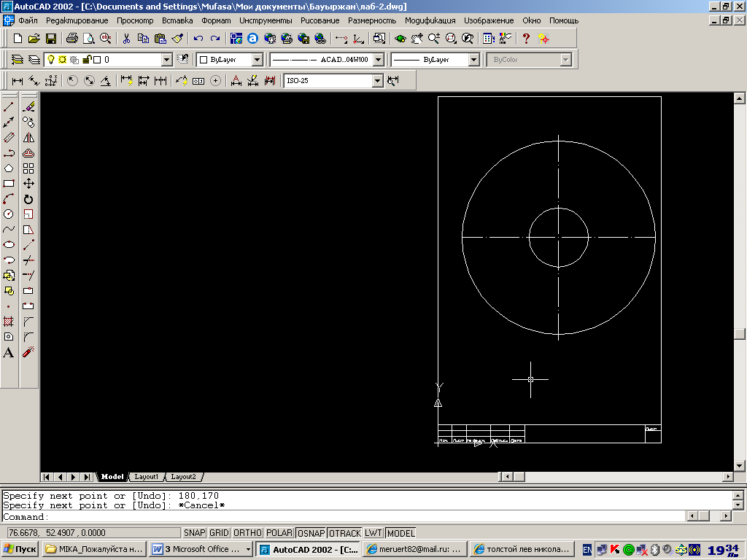Click the Linear Dimension tool icon
Image resolution: width=747 pixels, height=560 pixels.
[x=18, y=81]
